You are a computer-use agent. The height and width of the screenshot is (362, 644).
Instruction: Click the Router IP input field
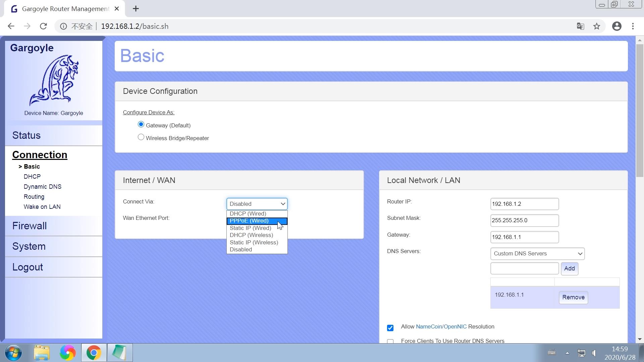coord(524,204)
